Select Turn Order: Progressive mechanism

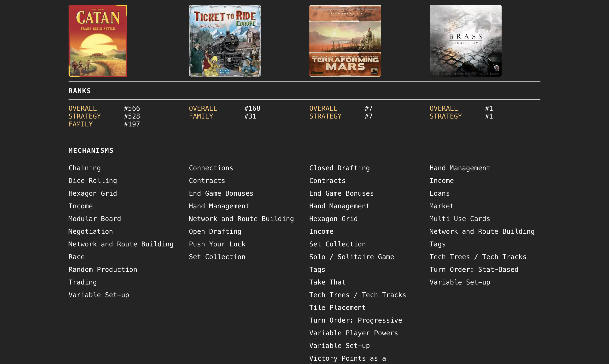coord(356,320)
